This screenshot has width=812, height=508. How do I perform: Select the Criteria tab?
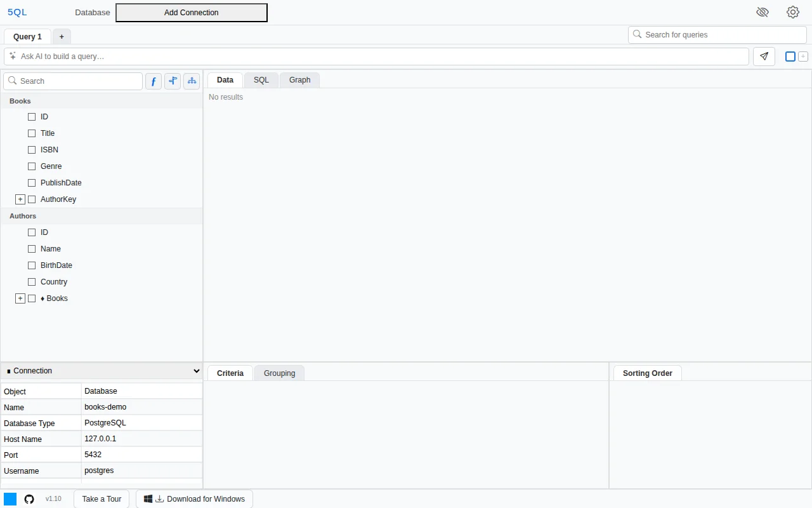pos(230,373)
